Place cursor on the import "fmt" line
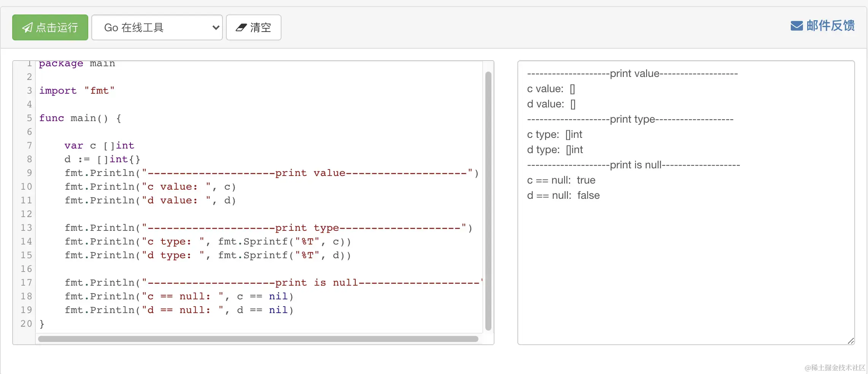Image resolution: width=868 pixels, height=374 pixels. (77, 91)
